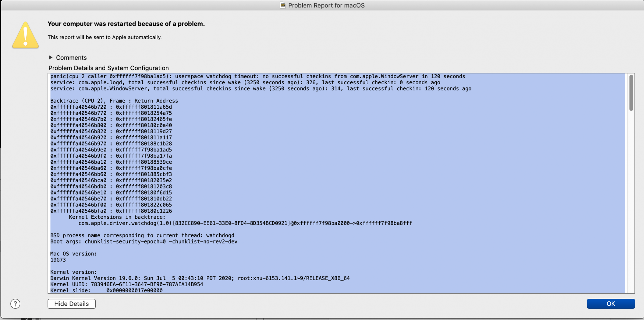Click the 'Kernel slide: 0x0000000017e00000' line

pyautogui.click(x=106, y=290)
